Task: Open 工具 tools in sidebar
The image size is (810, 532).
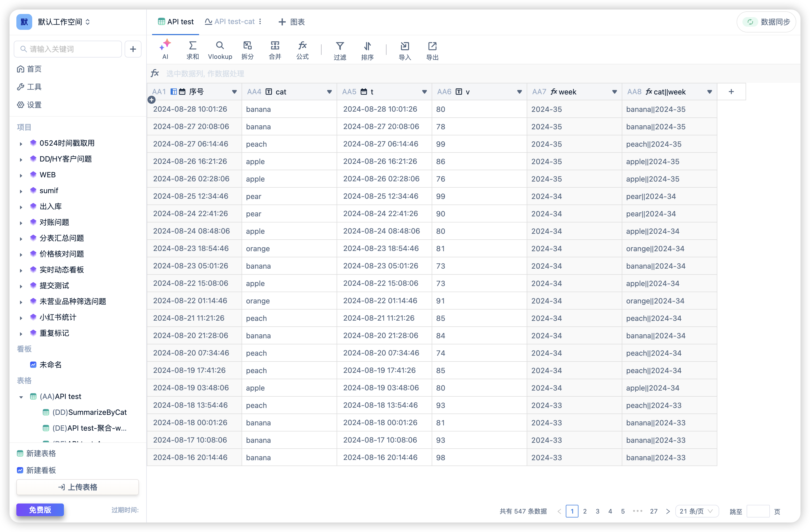Action: (29, 87)
